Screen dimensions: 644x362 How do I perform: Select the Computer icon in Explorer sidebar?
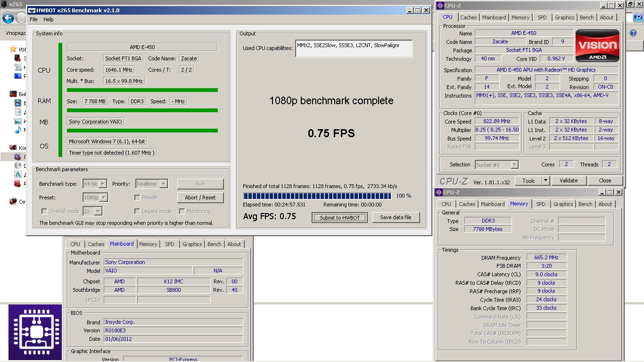coord(13,148)
